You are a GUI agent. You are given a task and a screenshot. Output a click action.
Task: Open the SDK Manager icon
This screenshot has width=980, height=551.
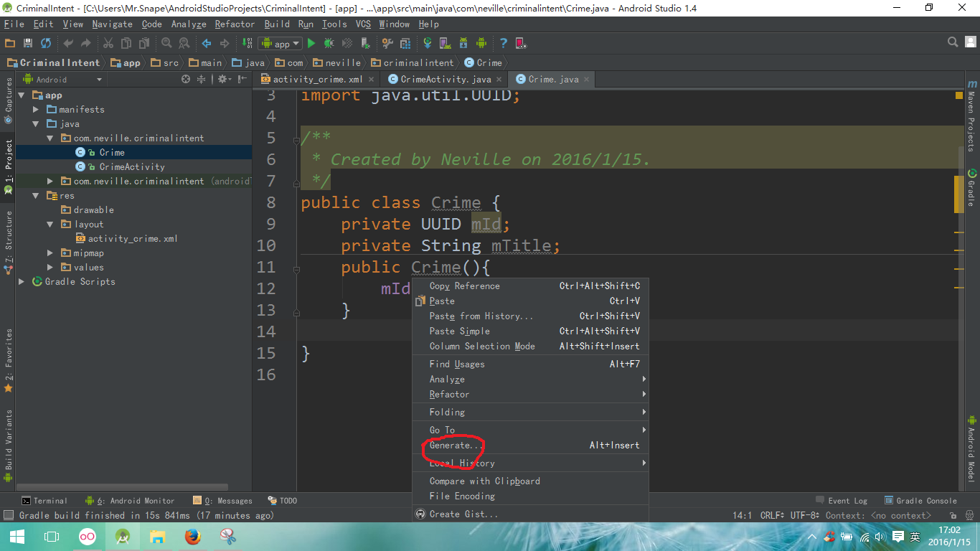click(x=463, y=44)
